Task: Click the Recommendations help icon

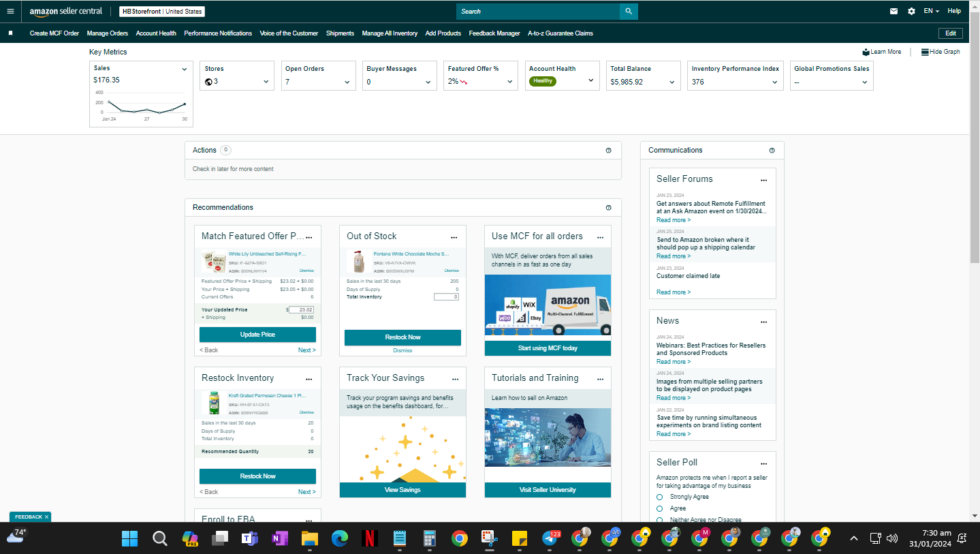Action: (x=608, y=208)
